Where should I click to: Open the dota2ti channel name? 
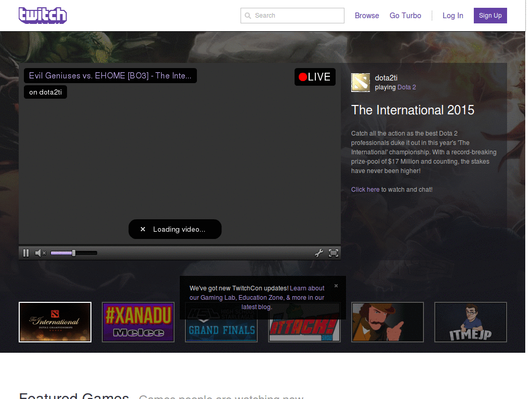tap(386, 78)
